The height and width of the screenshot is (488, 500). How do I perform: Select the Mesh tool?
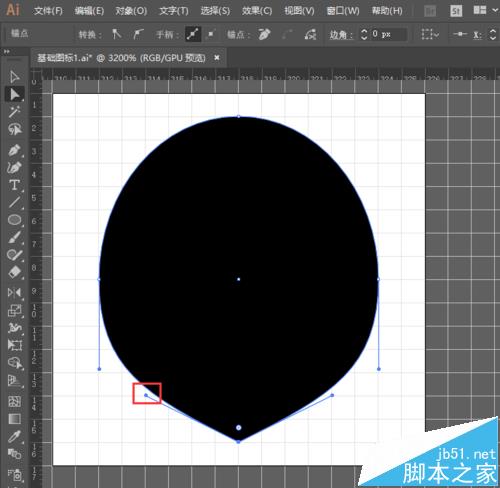point(14,401)
